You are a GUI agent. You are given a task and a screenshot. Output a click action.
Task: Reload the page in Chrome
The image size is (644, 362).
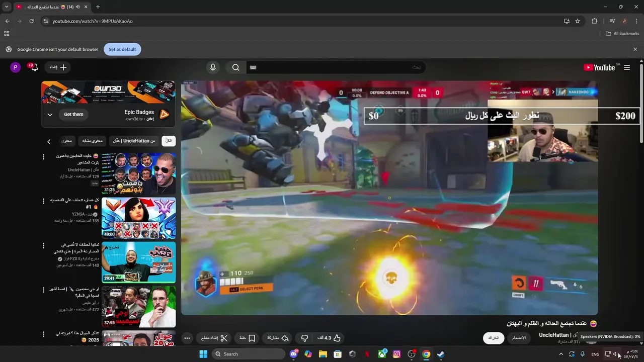31,21
